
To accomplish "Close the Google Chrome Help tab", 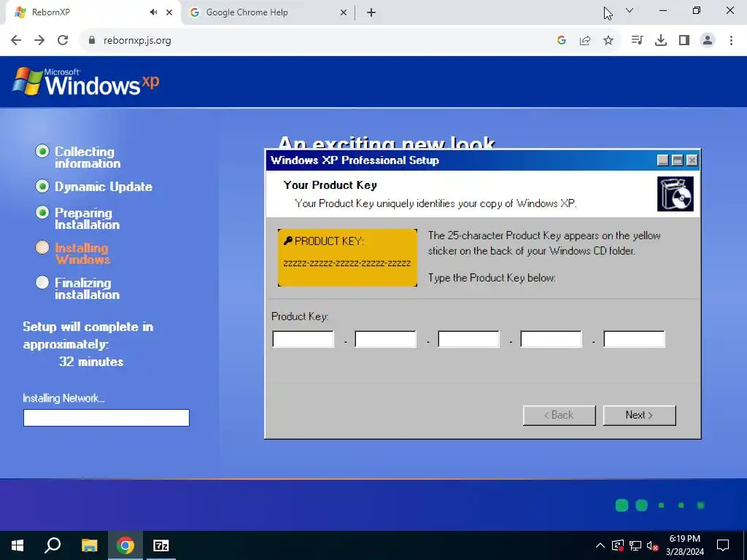I will pyautogui.click(x=344, y=12).
